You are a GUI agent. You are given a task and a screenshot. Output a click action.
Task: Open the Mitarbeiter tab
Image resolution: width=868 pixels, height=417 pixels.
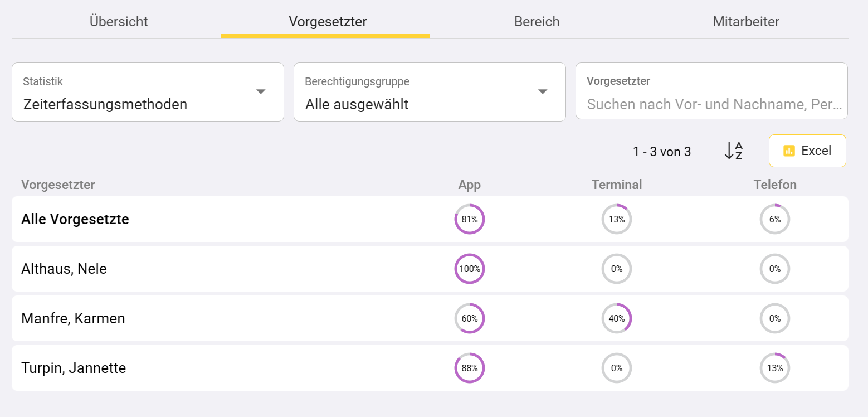pos(746,22)
